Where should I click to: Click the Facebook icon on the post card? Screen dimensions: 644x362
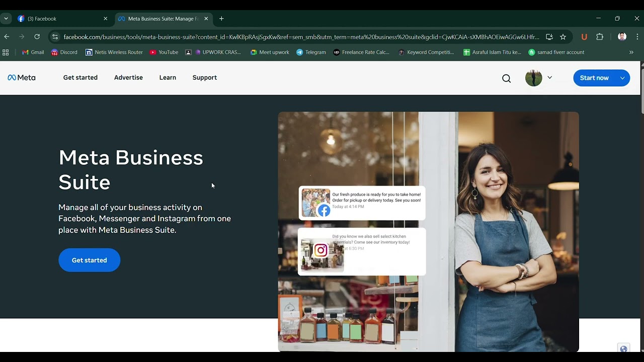coord(324,210)
